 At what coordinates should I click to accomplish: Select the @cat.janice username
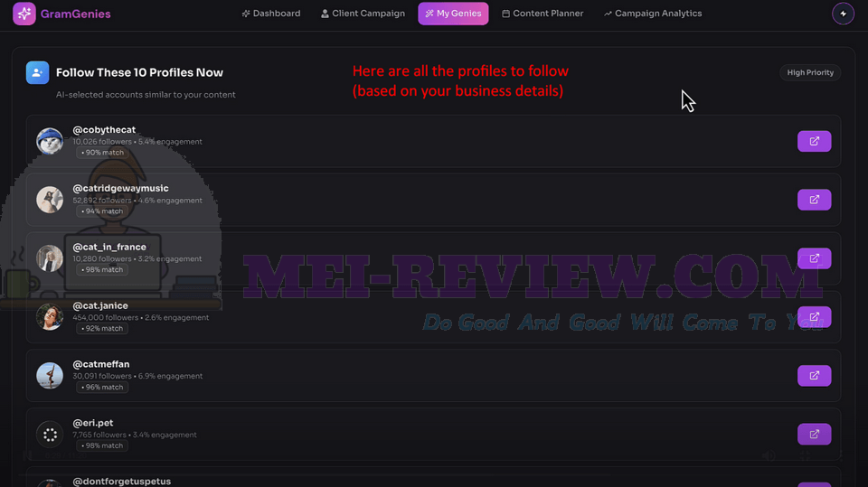100,305
